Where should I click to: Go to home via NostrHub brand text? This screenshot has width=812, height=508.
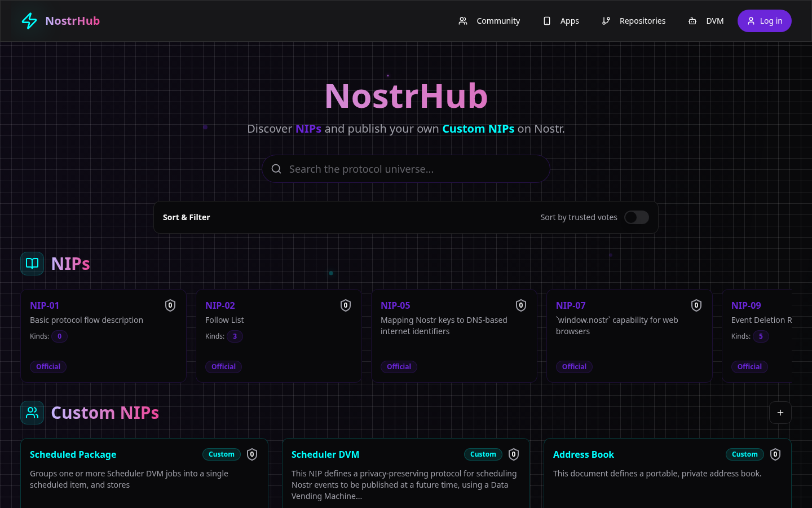pos(72,21)
